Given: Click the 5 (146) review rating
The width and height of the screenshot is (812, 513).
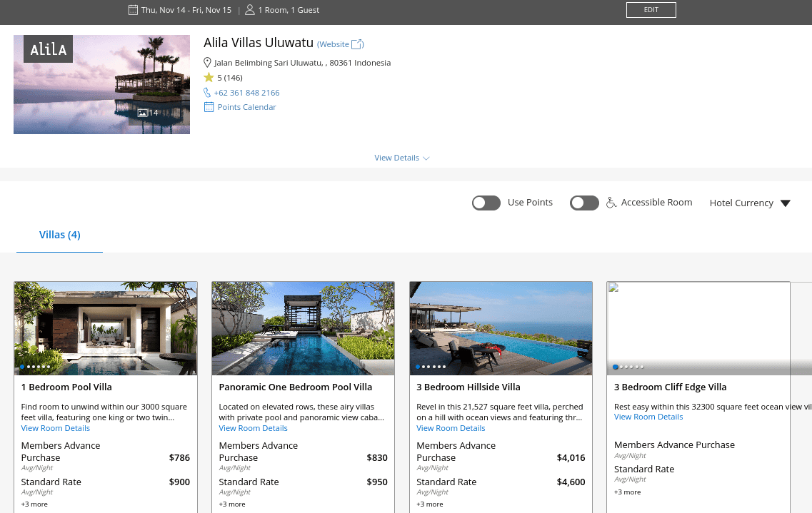Looking at the screenshot, I should coord(230,78).
